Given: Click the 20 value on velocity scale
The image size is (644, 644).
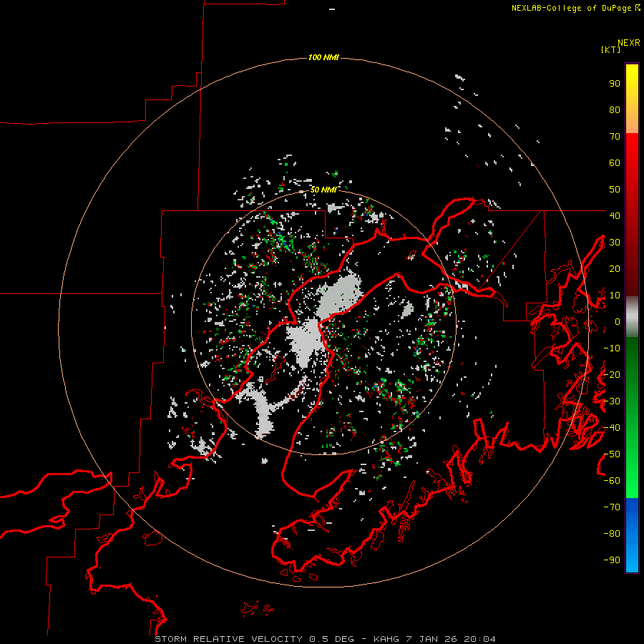Looking at the screenshot, I should point(615,269).
